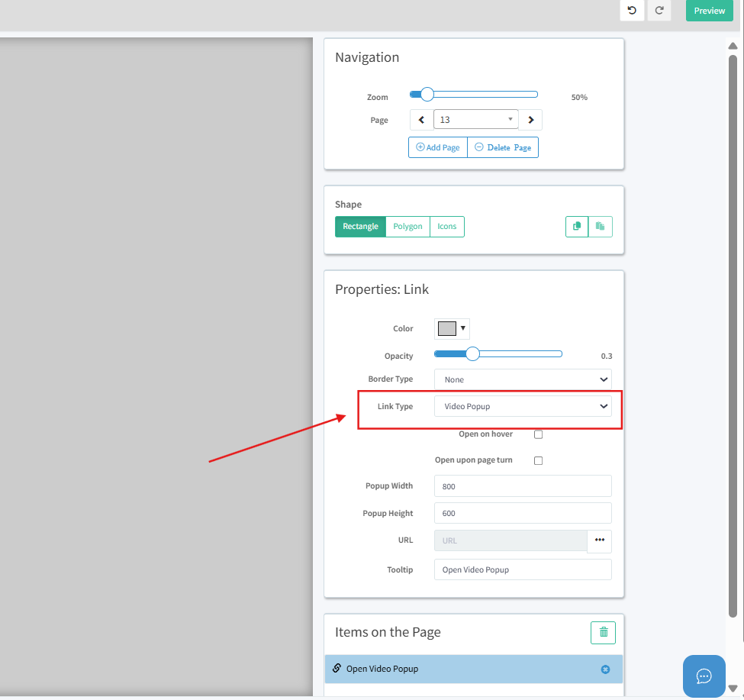Go to the previous page arrow
This screenshot has width=744, height=700.
tap(421, 120)
